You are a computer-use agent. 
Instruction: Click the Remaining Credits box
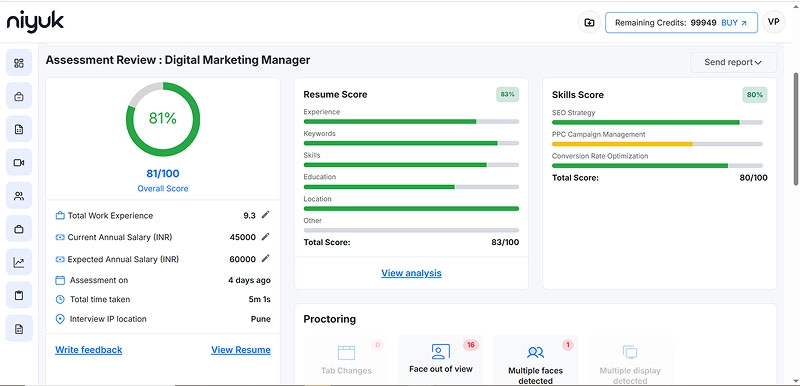[x=681, y=23]
